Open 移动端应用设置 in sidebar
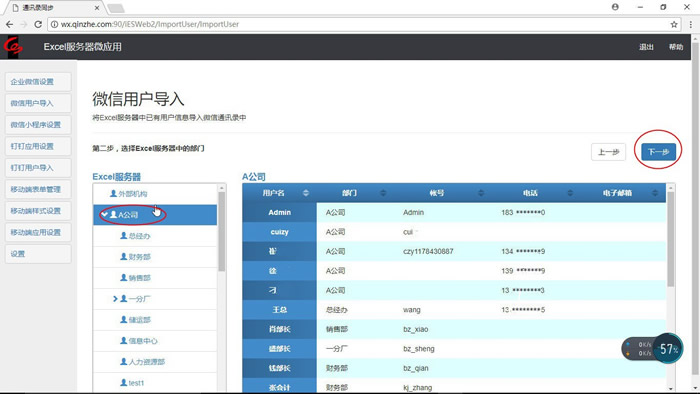The image size is (700, 394). 38,232
